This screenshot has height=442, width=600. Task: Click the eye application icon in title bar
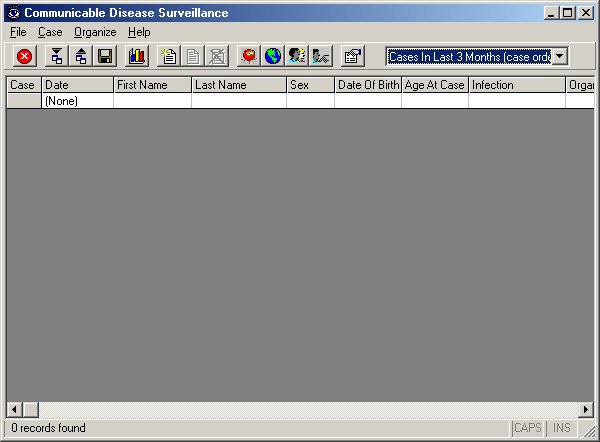pyautogui.click(x=14, y=13)
